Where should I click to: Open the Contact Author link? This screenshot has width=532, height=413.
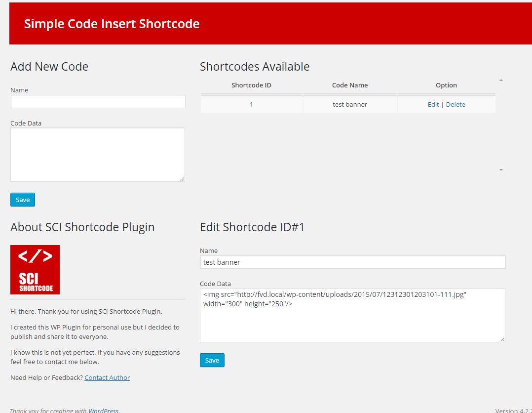pyautogui.click(x=107, y=377)
